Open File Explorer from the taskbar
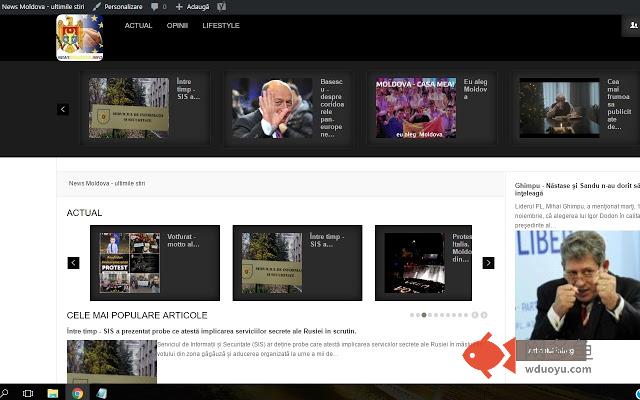 point(53,392)
